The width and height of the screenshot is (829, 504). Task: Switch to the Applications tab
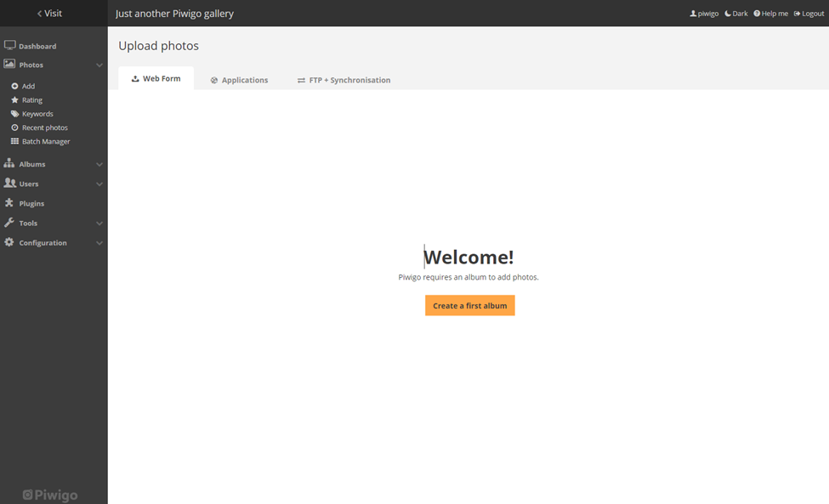[x=239, y=80]
